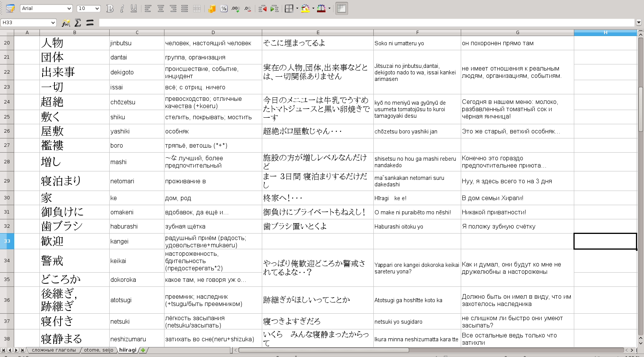
Task: Select column H header
Action: 605,33
